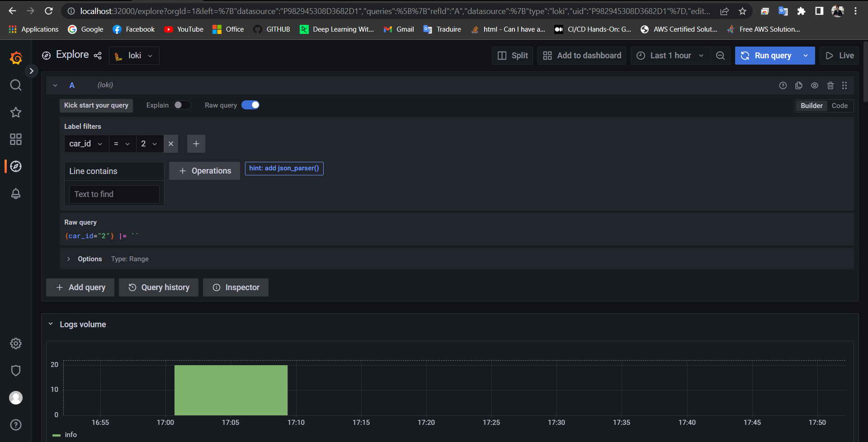Switch to the Code tab

840,105
